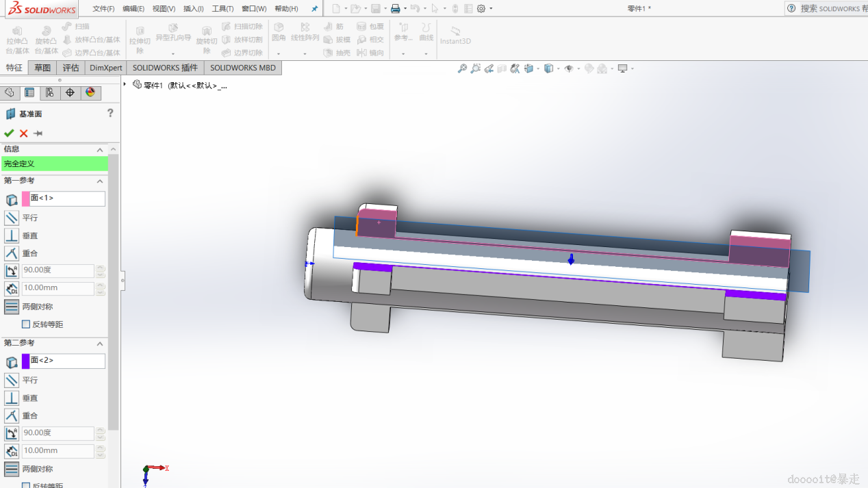Viewport: 868px width, 488px height.
Task: Click the pink 面<1> selection box
Action: tap(64, 198)
